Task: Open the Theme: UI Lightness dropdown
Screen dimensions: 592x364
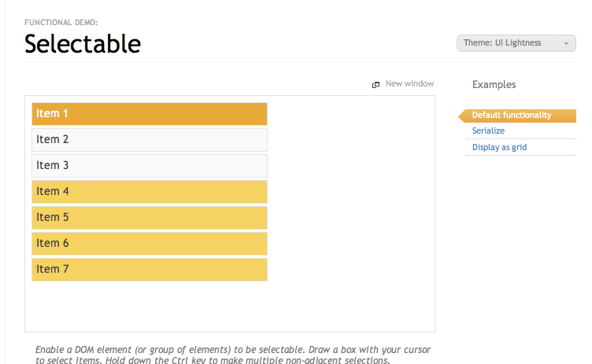Action: tap(510, 43)
